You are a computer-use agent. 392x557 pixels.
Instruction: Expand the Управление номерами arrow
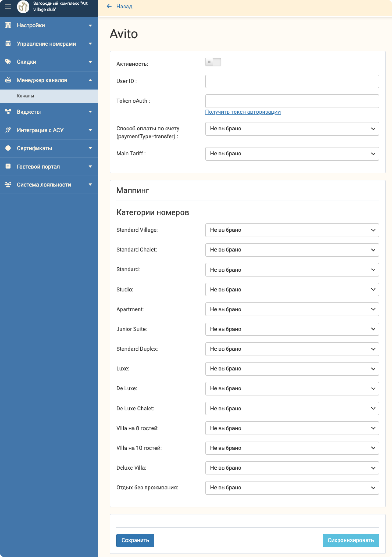[90, 44]
